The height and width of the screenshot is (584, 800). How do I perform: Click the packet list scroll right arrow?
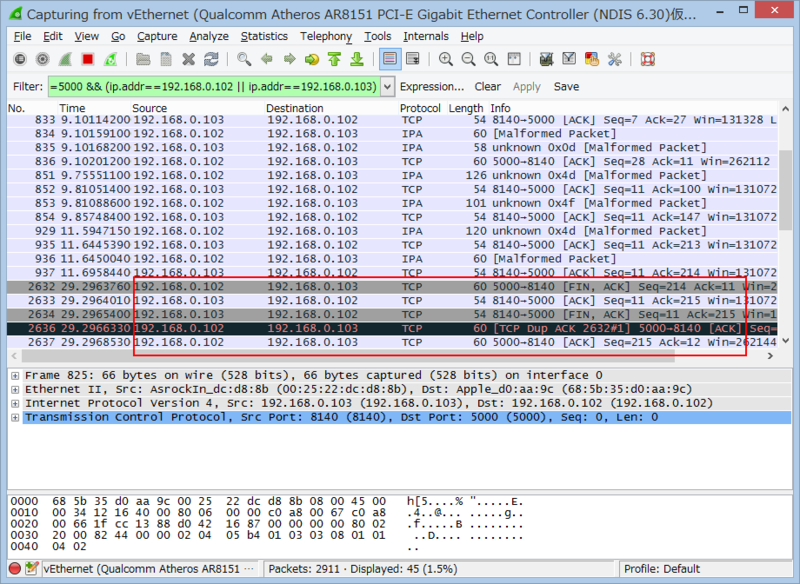point(770,356)
